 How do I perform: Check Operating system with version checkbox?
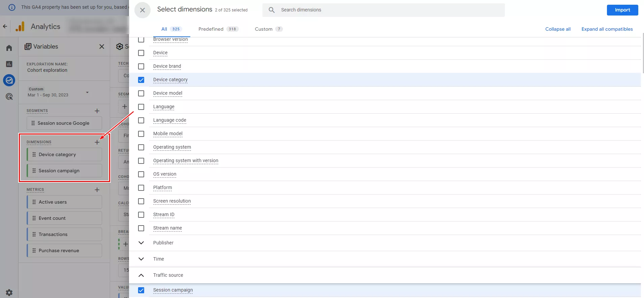[141, 161]
